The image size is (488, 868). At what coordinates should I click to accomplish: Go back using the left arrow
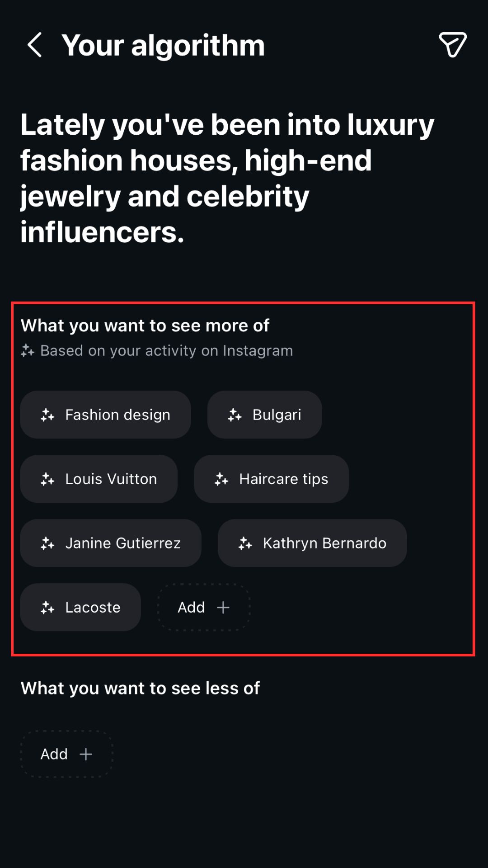(35, 45)
